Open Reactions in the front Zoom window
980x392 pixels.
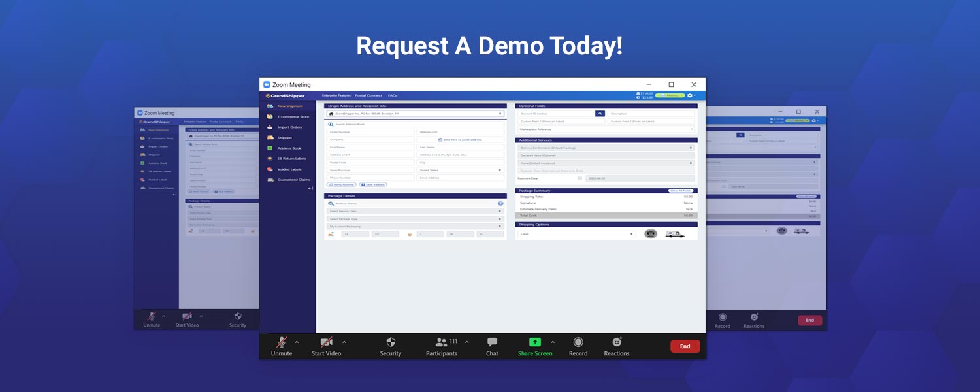pyautogui.click(x=617, y=346)
